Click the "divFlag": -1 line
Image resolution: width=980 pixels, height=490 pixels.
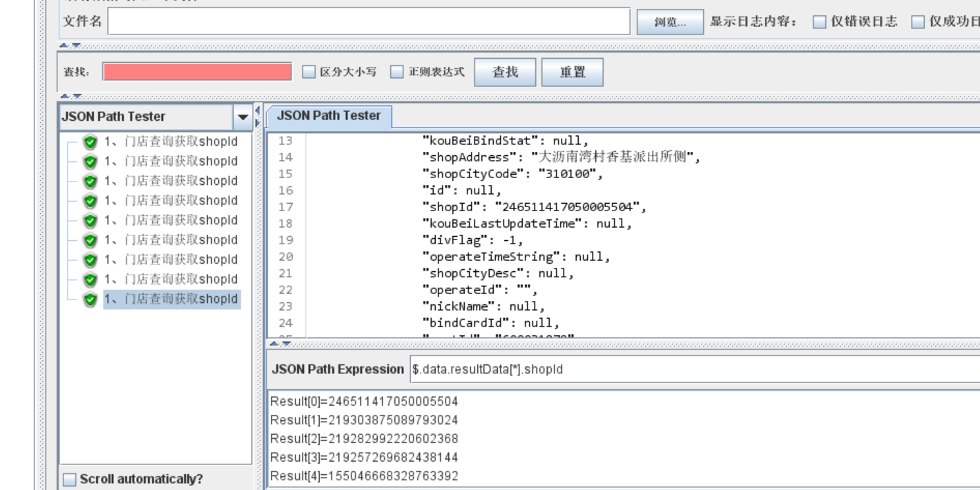(472, 240)
